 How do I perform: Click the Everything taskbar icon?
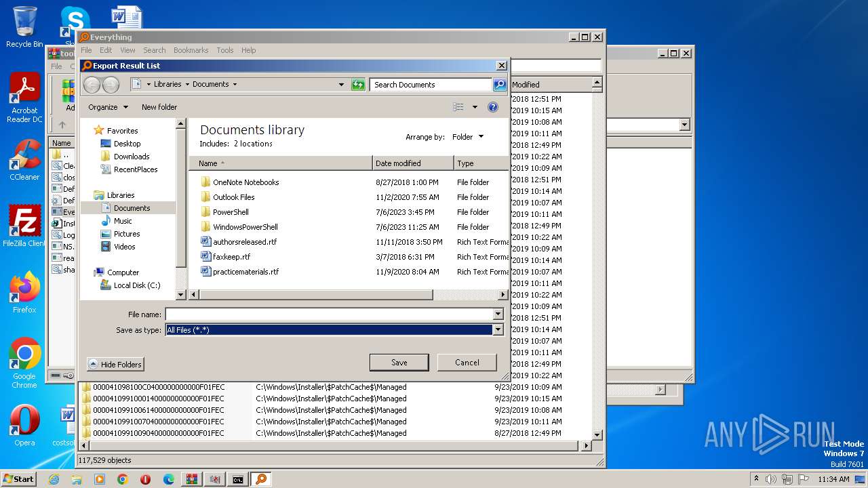(260, 479)
